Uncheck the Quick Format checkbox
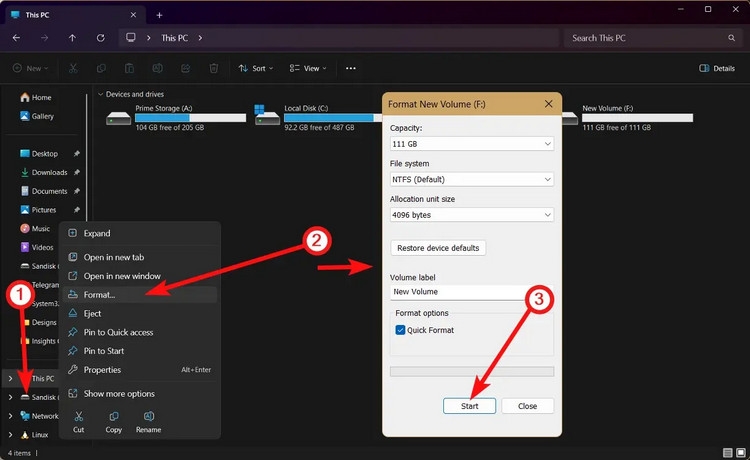Image resolution: width=750 pixels, height=460 pixels. pyautogui.click(x=400, y=330)
